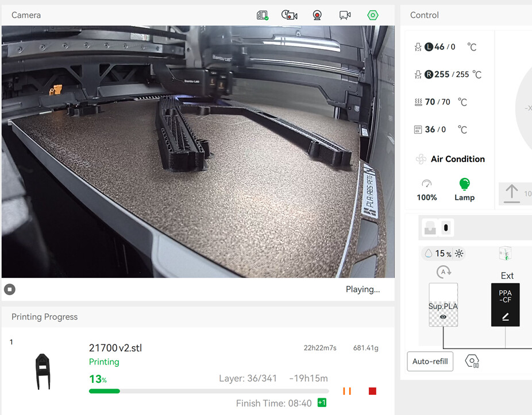Edit the PPA-CF external spool
The height and width of the screenshot is (415, 532).
click(505, 305)
